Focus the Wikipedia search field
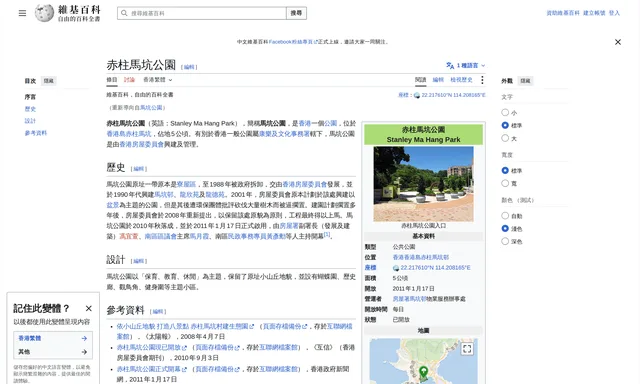Screen dimensions: 640x384 pyautogui.click(x=202, y=13)
